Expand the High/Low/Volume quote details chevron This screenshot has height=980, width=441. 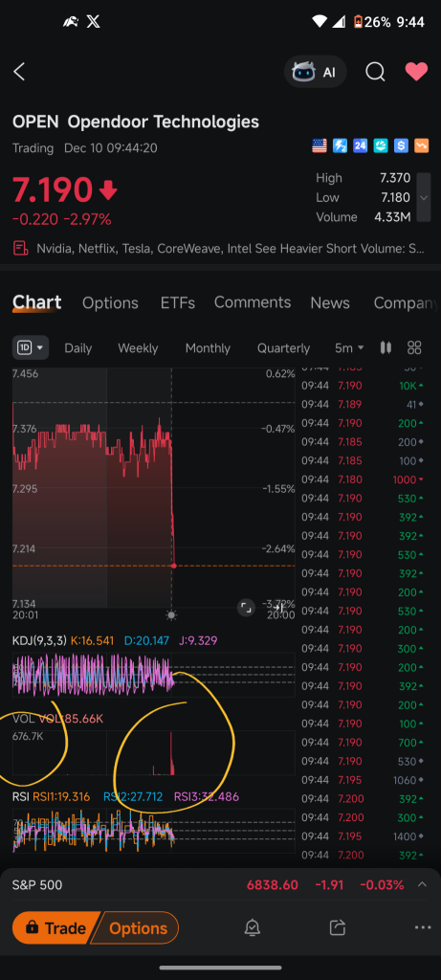(424, 197)
